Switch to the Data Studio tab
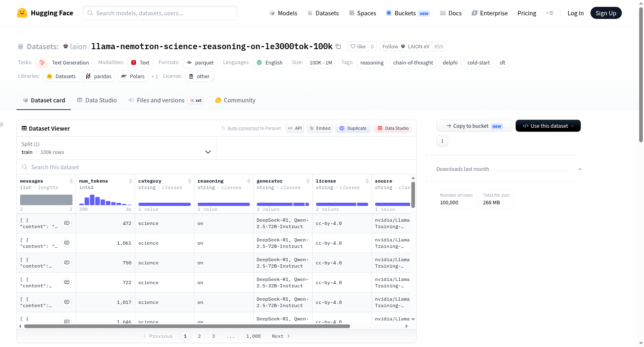 pyautogui.click(x=97, y=100)
